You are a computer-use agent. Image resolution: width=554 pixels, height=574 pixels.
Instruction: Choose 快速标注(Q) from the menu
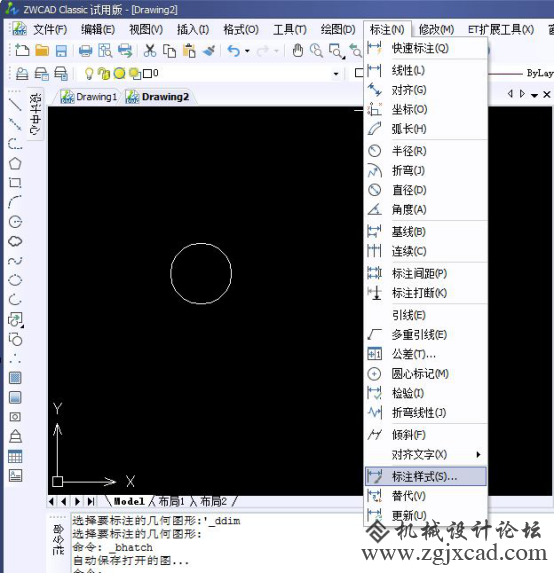pos(426,48)
